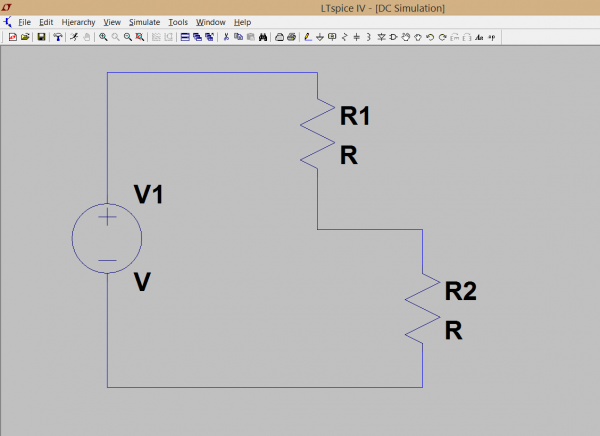Click the 'V' value under V1
Viewport: 600px width, 436px height.
(142, 282)
